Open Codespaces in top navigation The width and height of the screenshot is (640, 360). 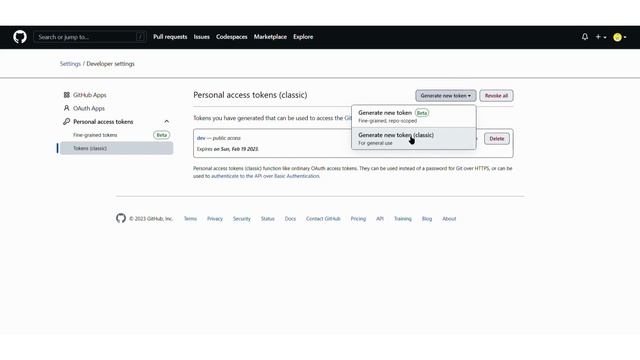pyautogui.click(x=231, y=37)
